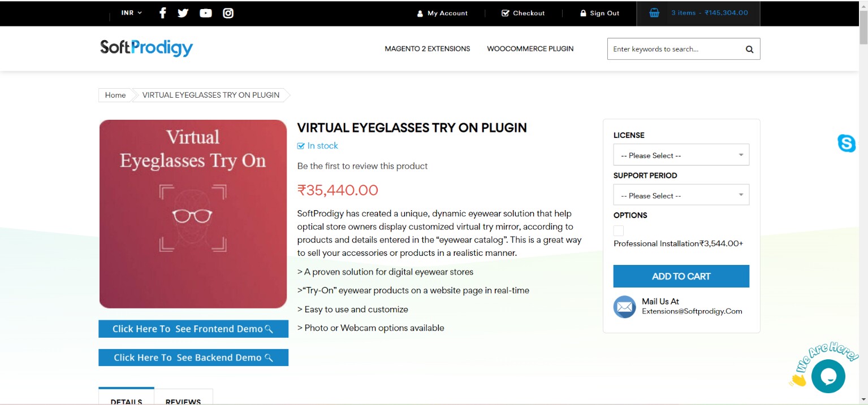868x405 pixels.
Task: Open My Account from the top bar
Action: pos(443,12)
